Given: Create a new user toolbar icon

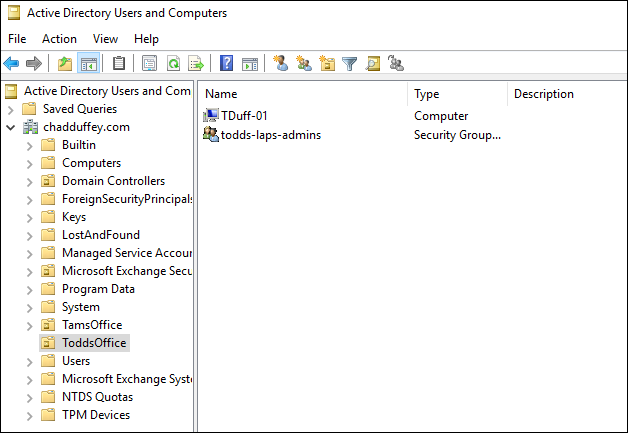Looking at the screenshot, I should (280, 63).
